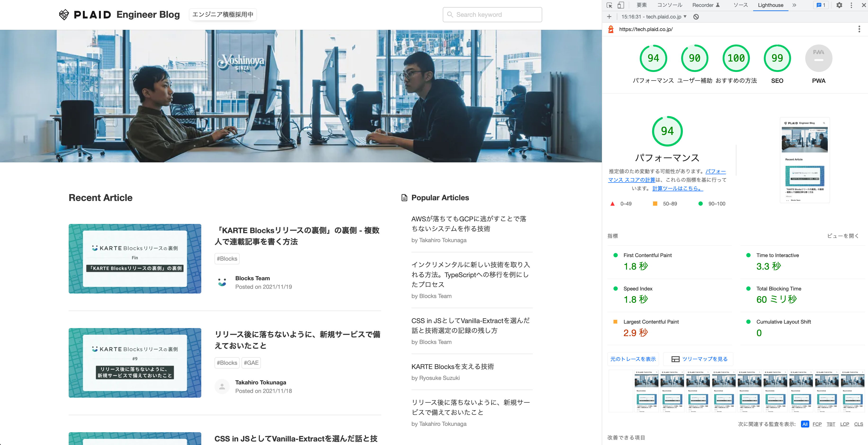868x445 pixels.
Task: Switch to the コンソール tab
Action: 670,5
